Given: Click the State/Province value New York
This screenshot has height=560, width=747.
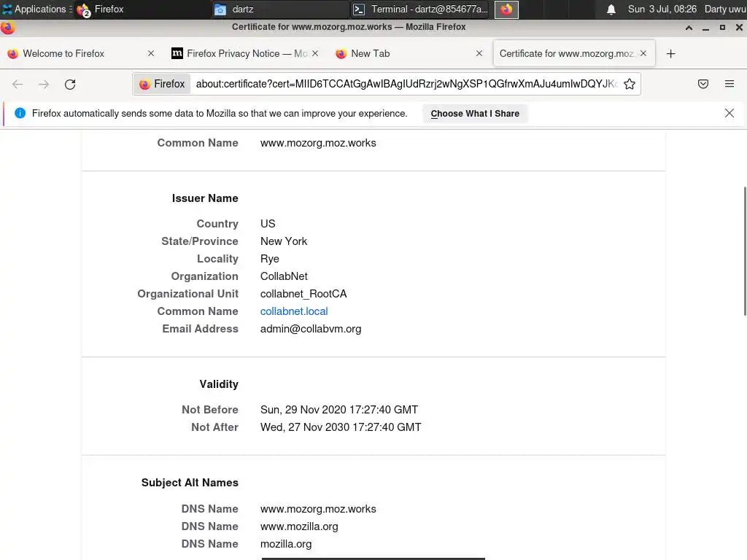Looking at the screenshot, I should pos(284,241).
